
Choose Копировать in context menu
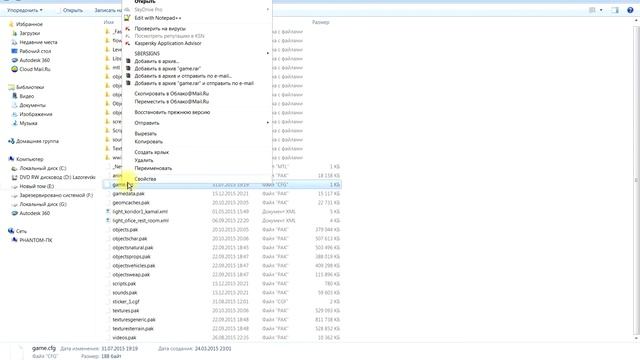149,142
